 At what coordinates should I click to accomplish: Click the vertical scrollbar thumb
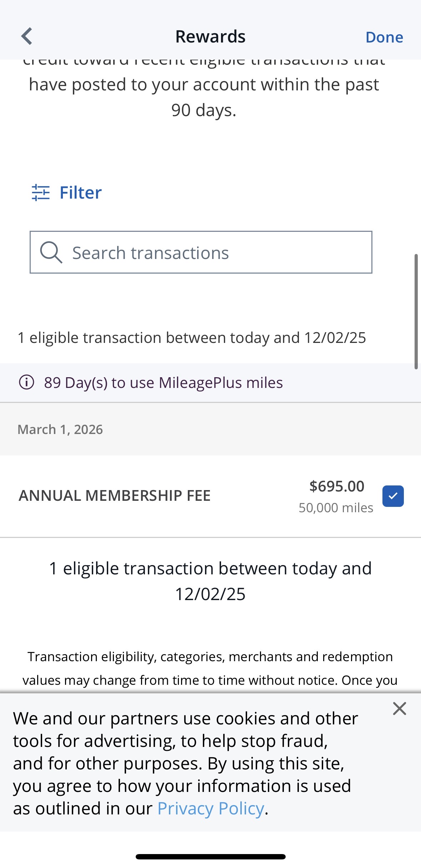416,311
